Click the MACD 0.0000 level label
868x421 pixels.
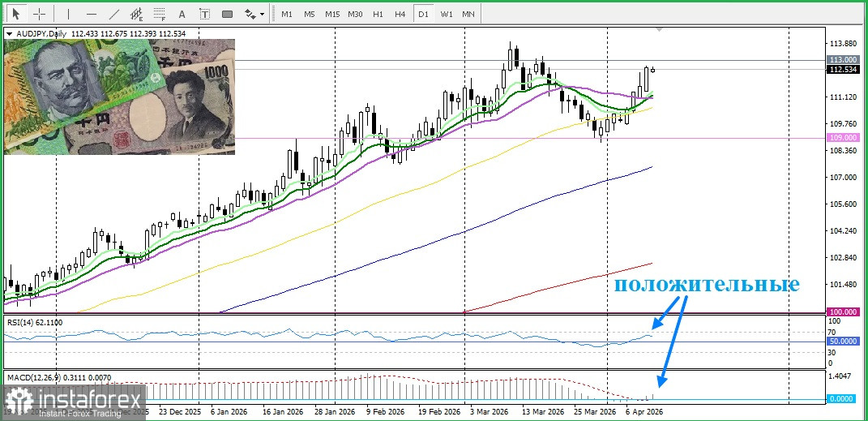click(x=842, y=399)
